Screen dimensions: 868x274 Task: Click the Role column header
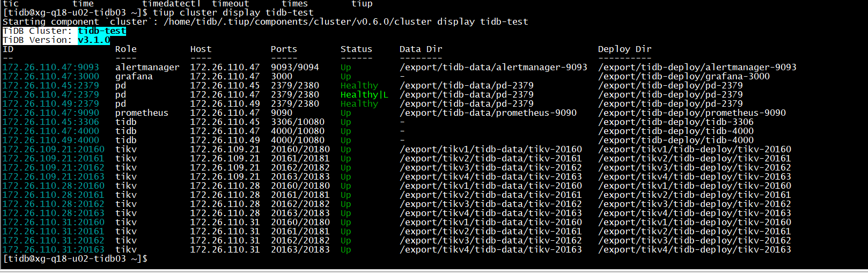pos(126,49)
